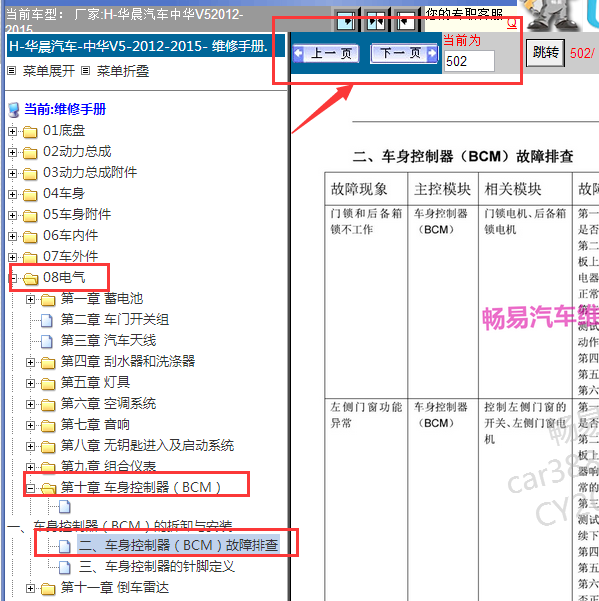Image resolution: width=599 pixels, height=601 pixels.
Task: Select 第八章 无钥匙进入及启动系统 label
Action: click(x=147, y=445)
